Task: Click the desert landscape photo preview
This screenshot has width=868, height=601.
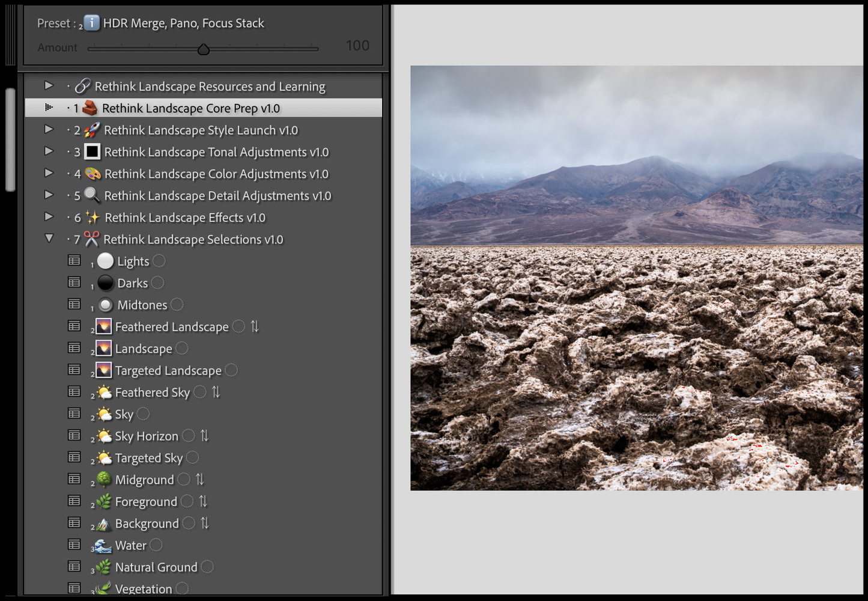Action: (636, 278)
